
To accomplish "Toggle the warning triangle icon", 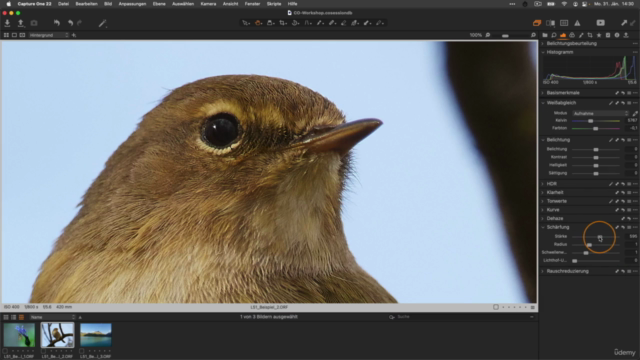I will [577, 23].
